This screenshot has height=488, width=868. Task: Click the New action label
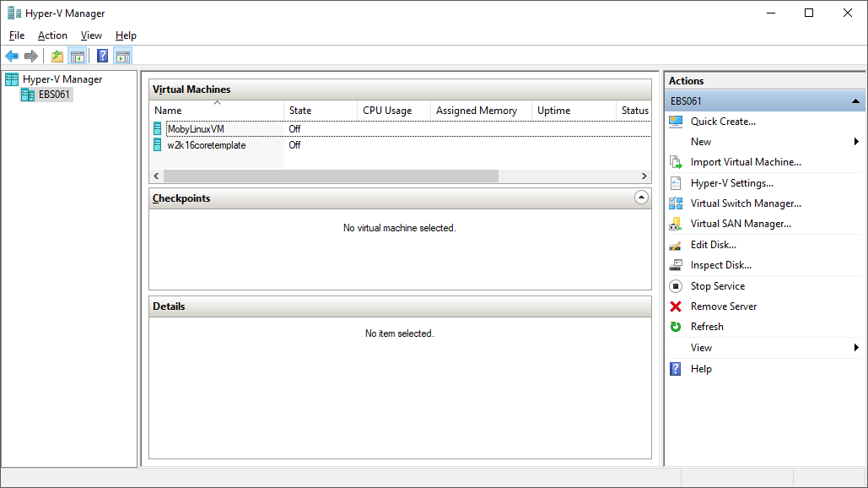[701, 142]
